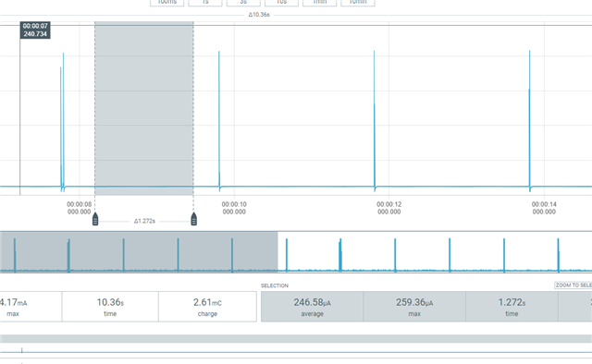The height and width of the screenshot is (364, 592).
Task: Click the 100ms time window button
Action: pyautogui.click(x=166, y=3)
